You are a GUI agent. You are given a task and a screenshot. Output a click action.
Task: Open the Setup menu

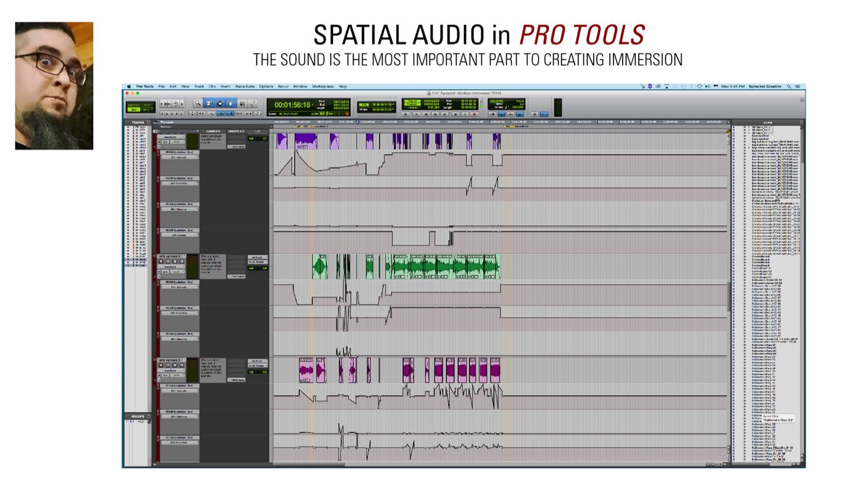(283, 86)
